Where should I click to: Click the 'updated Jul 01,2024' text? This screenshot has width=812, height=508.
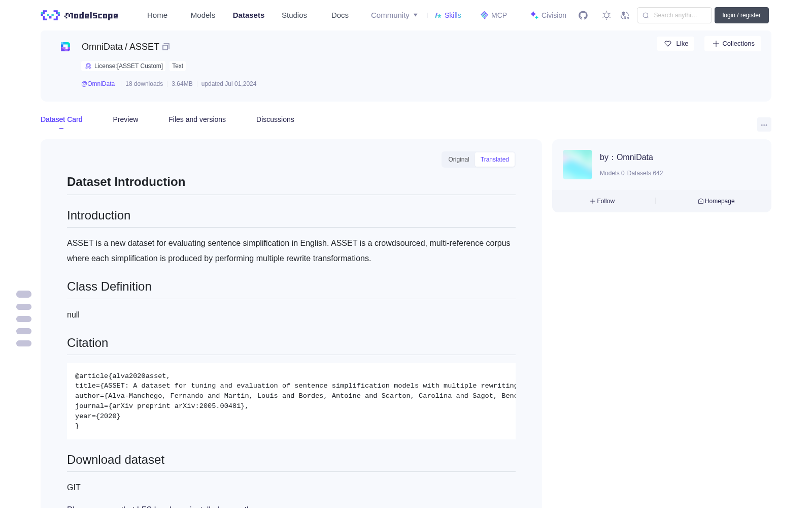(229, 84)
